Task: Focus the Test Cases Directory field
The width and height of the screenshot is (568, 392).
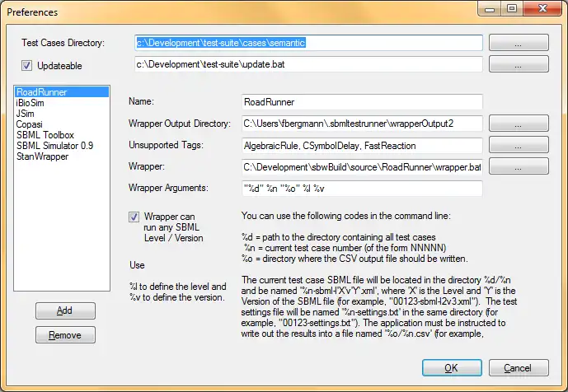Action: (308, 43)
